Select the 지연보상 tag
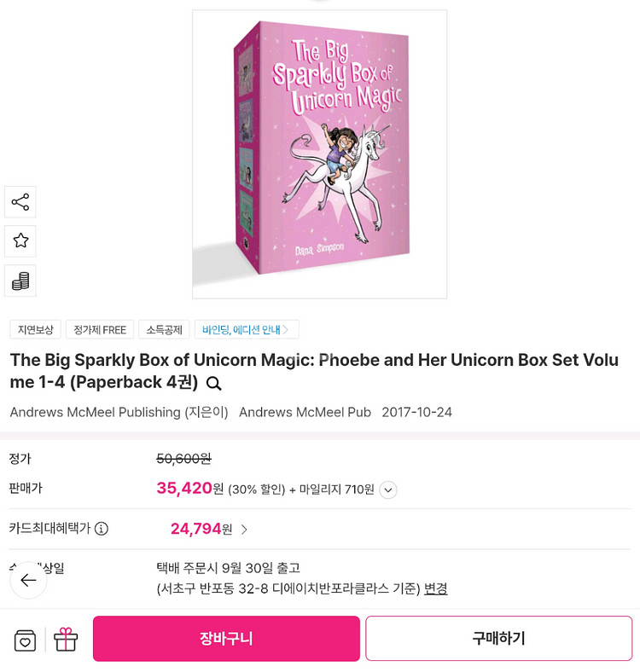Screen dimensions: 640x672 [x=36, y=329]
